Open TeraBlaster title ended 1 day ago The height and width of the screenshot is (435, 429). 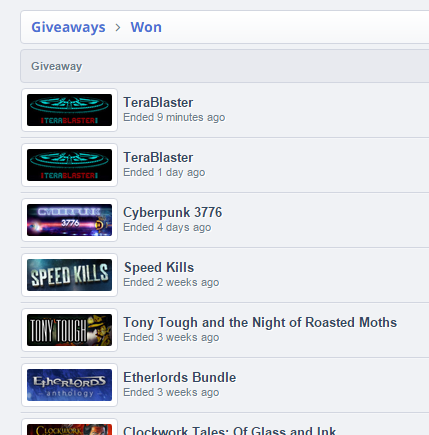pos(158,157)
